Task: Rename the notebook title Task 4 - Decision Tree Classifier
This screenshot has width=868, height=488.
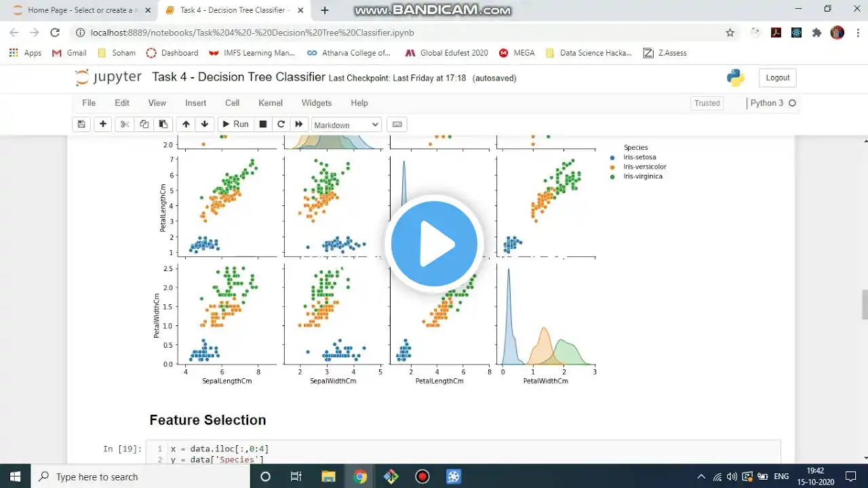Action: (x=239, y=77)
